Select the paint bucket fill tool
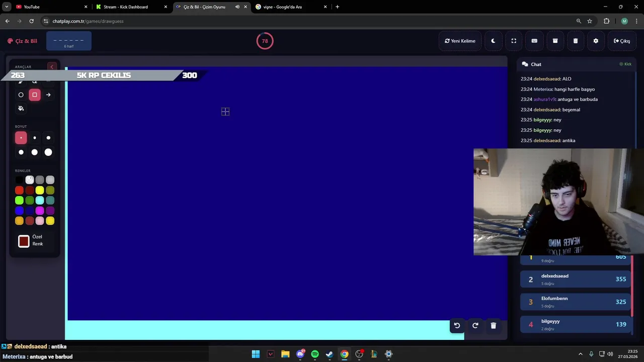Image resolution: width=644 pixels, height=362 pixels. 21,108
